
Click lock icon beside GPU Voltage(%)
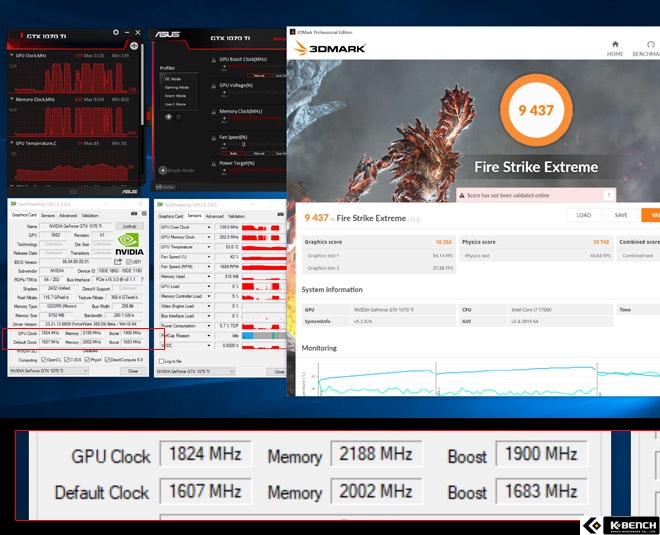(214, 86)
